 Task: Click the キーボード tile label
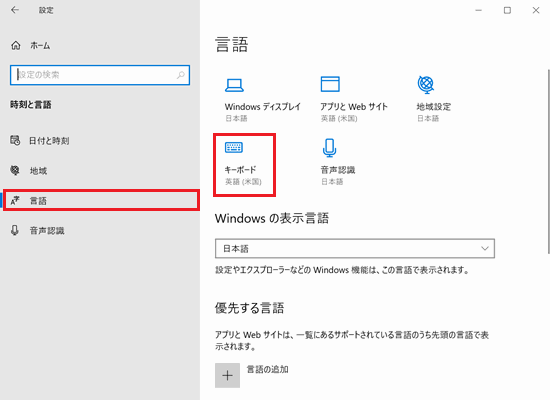[240, 170]
